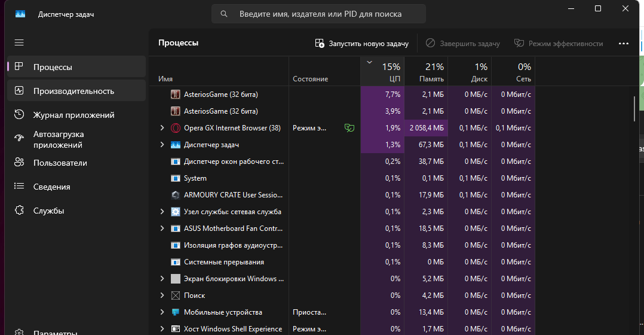This screenshot has width=644, height=335.
Task: Click Запустить новую задачу button
Action: [362, 44]
